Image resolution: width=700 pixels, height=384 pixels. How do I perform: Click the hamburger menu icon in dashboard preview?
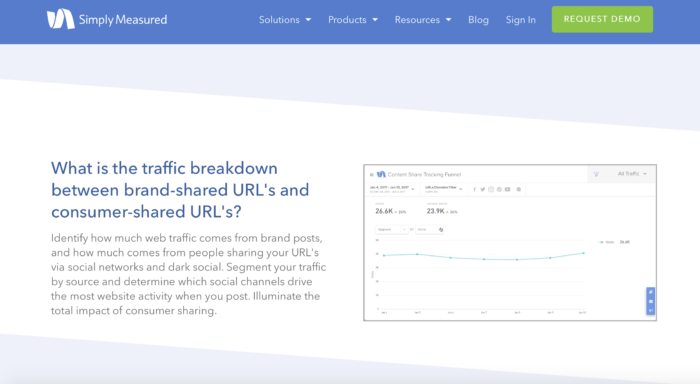(371, 175)
